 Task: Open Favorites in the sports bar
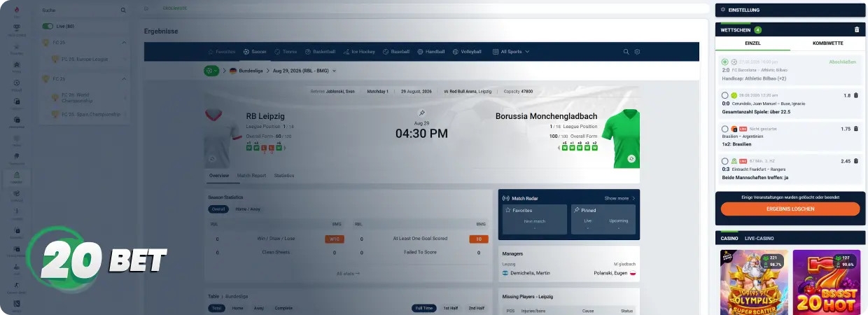coord(221,52)
